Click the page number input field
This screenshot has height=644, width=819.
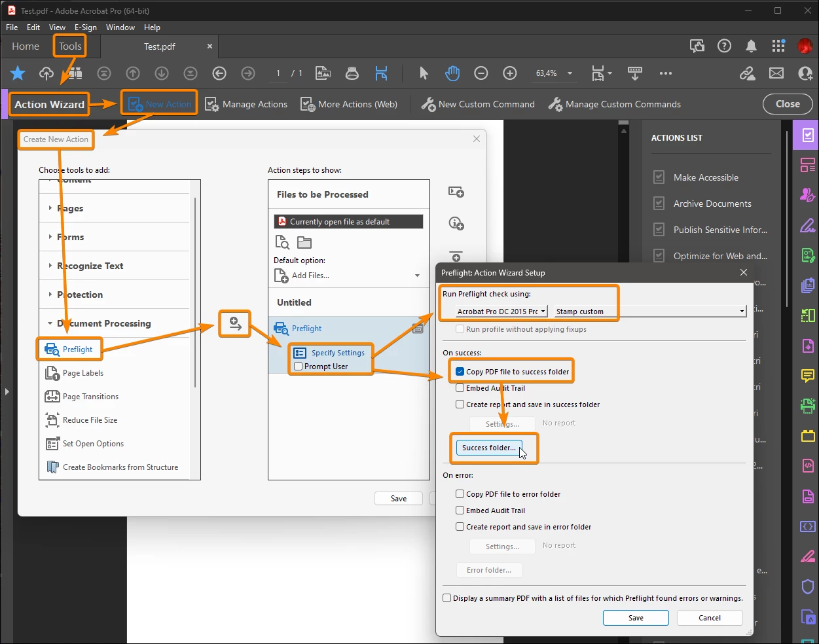[278, 73]
